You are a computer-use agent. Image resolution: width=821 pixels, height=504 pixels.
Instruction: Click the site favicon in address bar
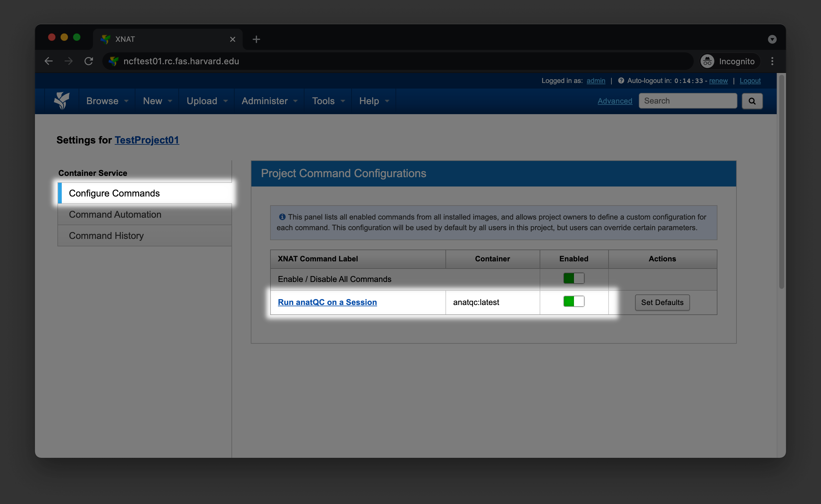(x=114, y=61)
